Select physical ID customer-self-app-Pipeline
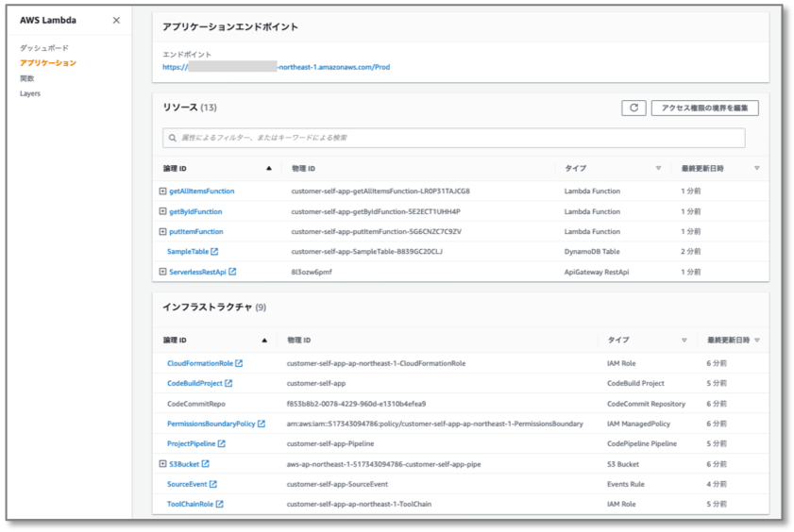The width and height of the screenshot is (794, 532). click(x=330, y=443)
